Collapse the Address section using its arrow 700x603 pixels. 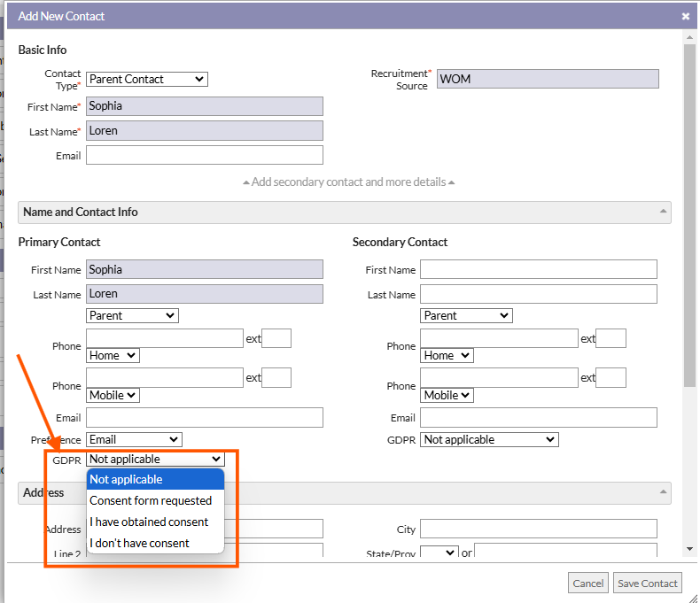coord(663,492)
